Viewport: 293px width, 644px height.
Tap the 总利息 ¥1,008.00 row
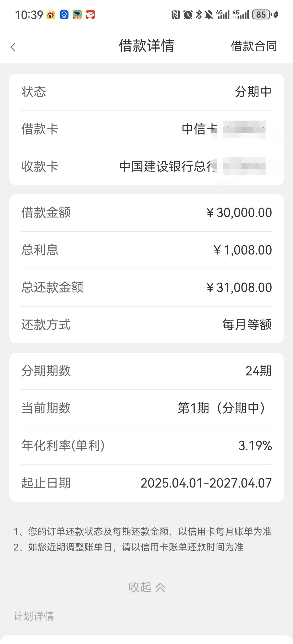(146, 250)
